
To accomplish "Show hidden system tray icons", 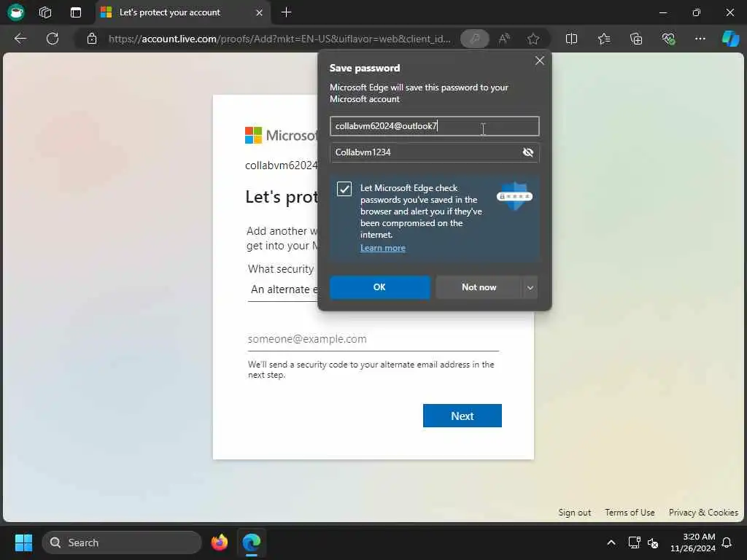I will pyautogui.click(x=611, y=542).
